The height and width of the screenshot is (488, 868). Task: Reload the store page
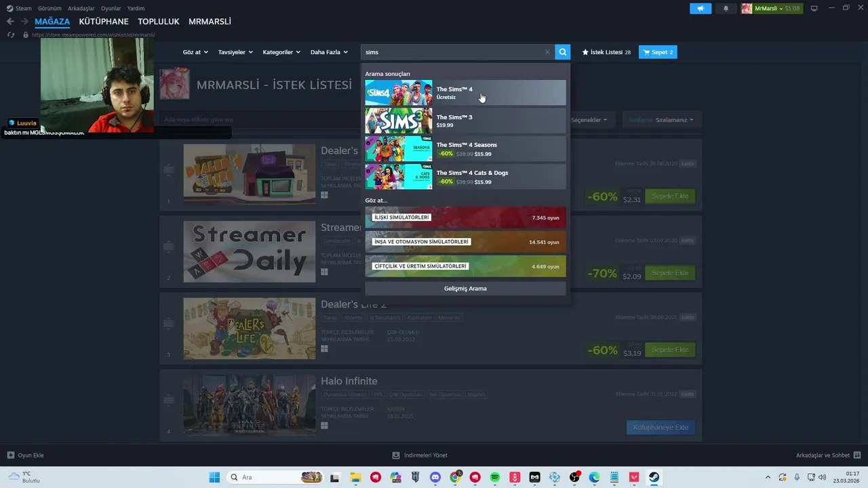click(x=10, y=35)
